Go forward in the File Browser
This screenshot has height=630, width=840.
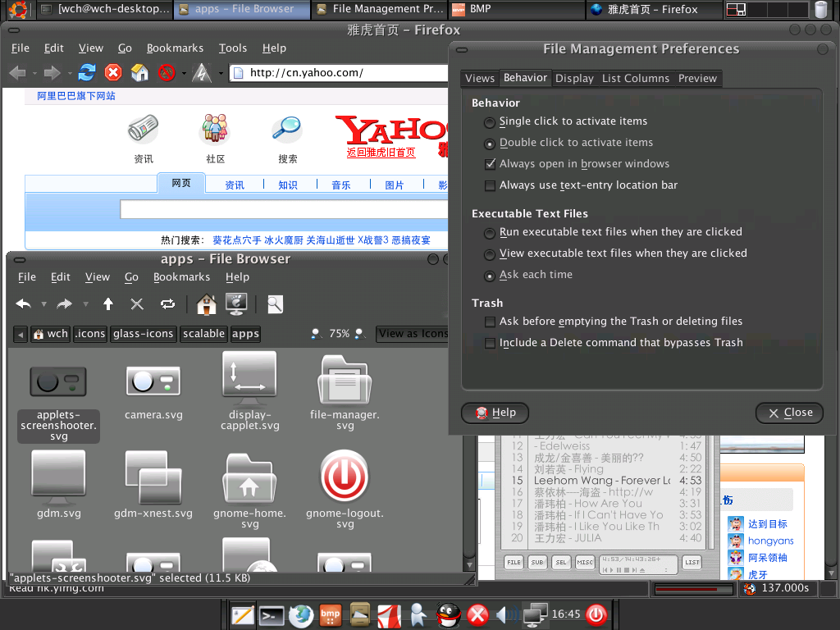pyautogui.click(x=64, y=304)
